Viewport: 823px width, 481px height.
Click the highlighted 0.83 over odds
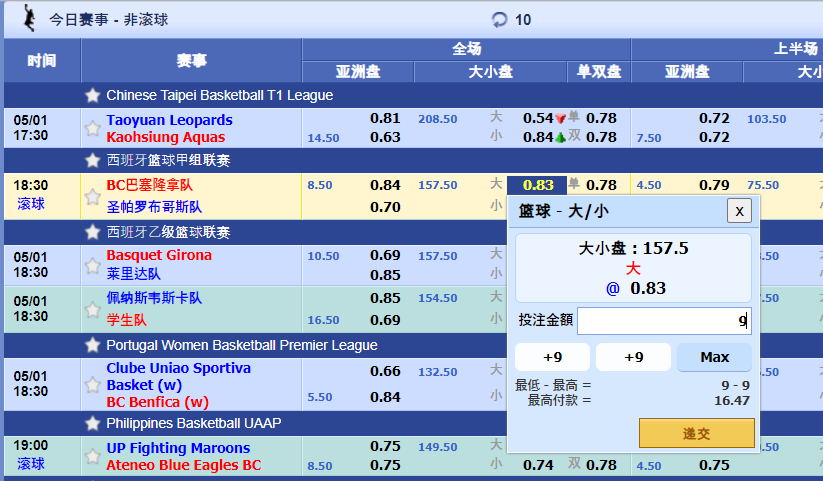coord(537,185)
